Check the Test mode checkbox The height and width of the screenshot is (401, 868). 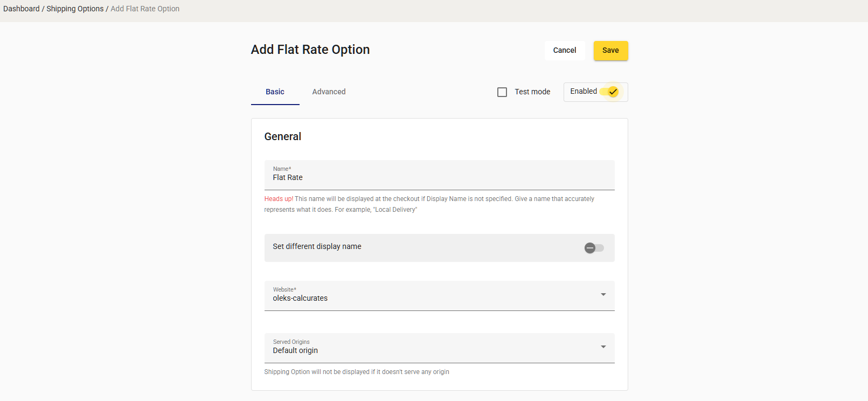pos(502,92)
